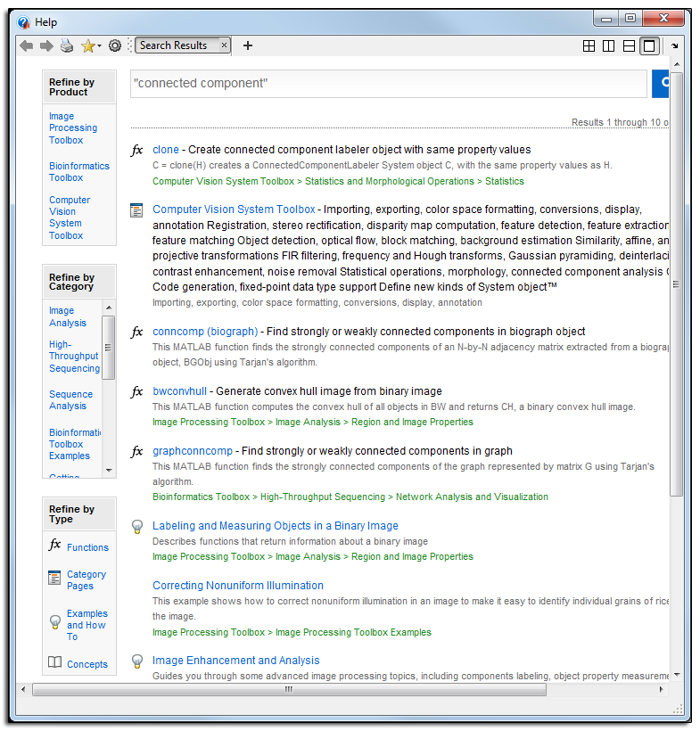Switch to top-bottom split layout

[x=629, y=45]
